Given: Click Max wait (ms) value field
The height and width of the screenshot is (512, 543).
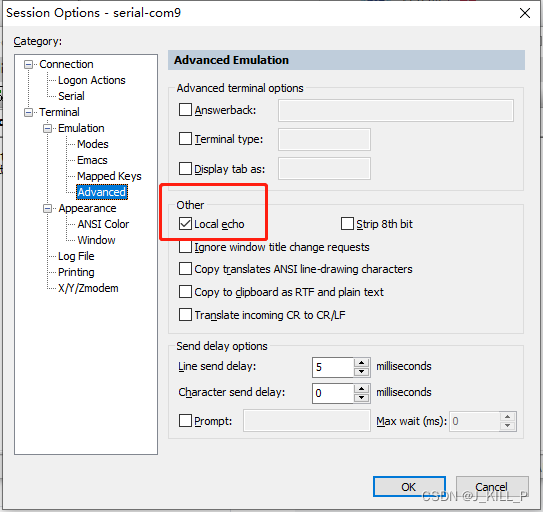Looking at the screenshot, I should coord(474,421).
